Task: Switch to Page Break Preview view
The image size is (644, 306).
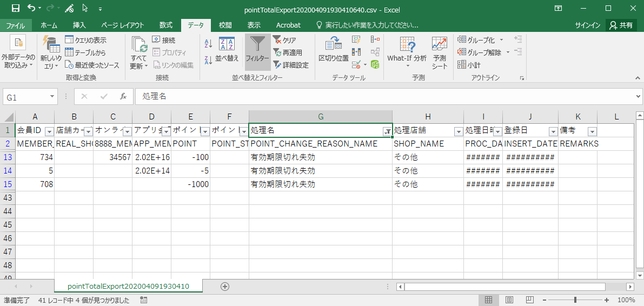Action: pos(529,300)
